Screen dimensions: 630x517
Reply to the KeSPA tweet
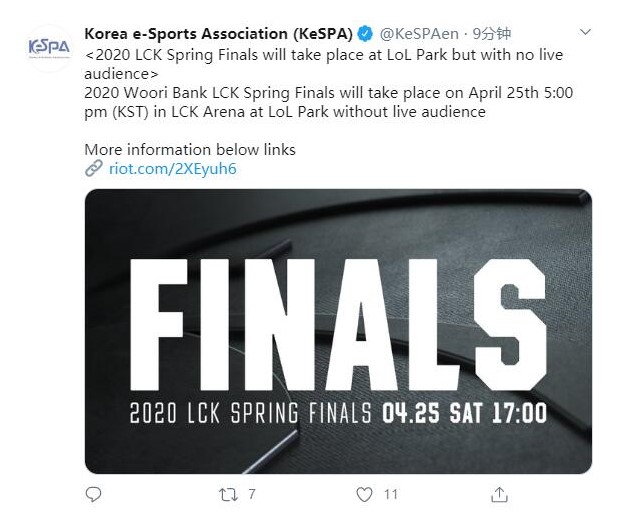94,494
